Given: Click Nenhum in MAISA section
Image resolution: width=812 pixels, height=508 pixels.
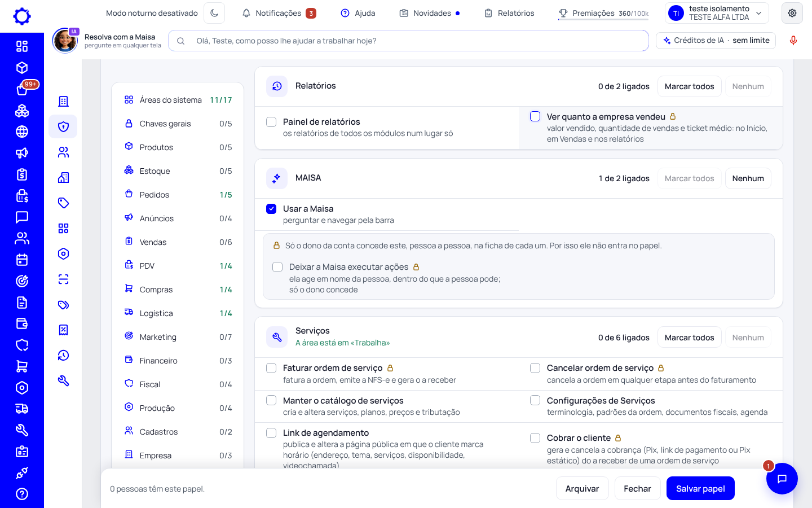Looking at the screenshot, I should (748, 178).
